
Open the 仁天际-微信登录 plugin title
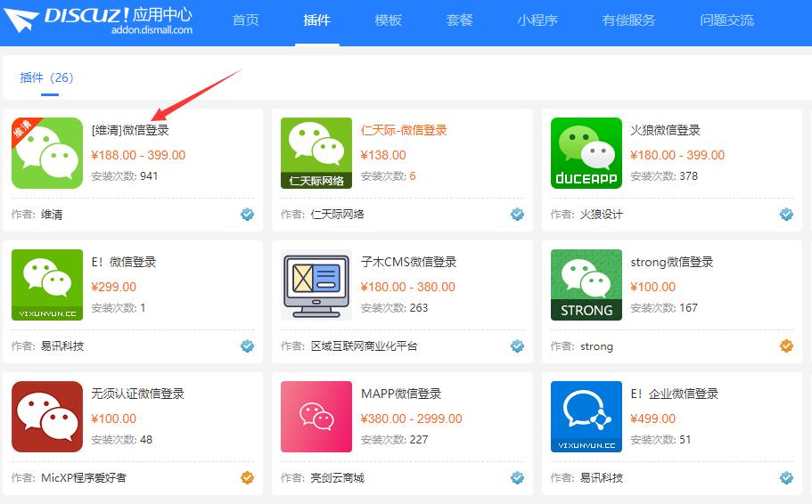coord(404,130)
